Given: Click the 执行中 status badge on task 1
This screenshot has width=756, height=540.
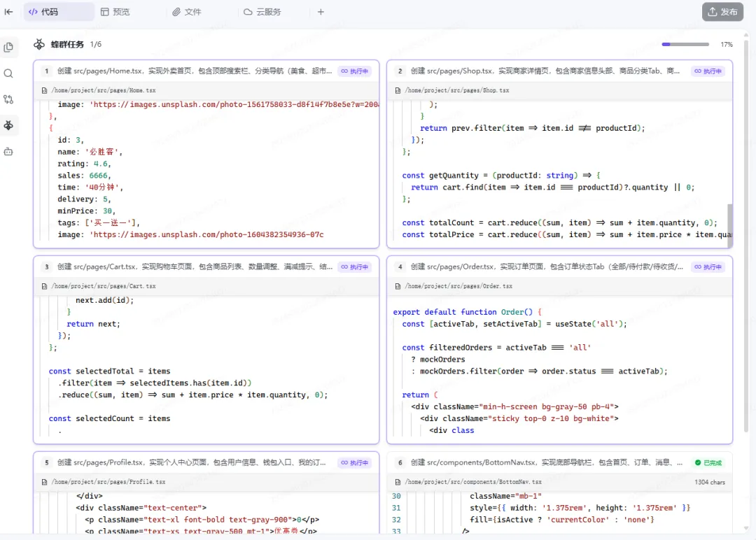Looking at the screenshot, I should pos(354,71).
